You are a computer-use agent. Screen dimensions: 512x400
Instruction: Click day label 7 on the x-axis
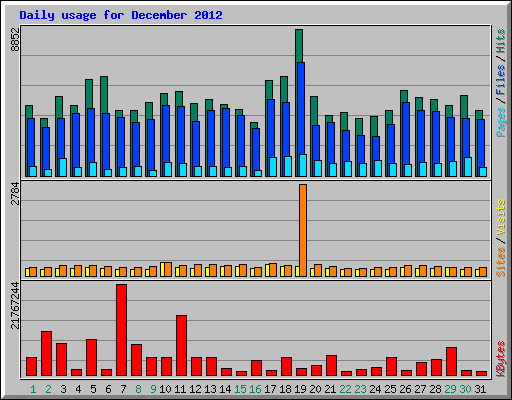click(123, 389)
